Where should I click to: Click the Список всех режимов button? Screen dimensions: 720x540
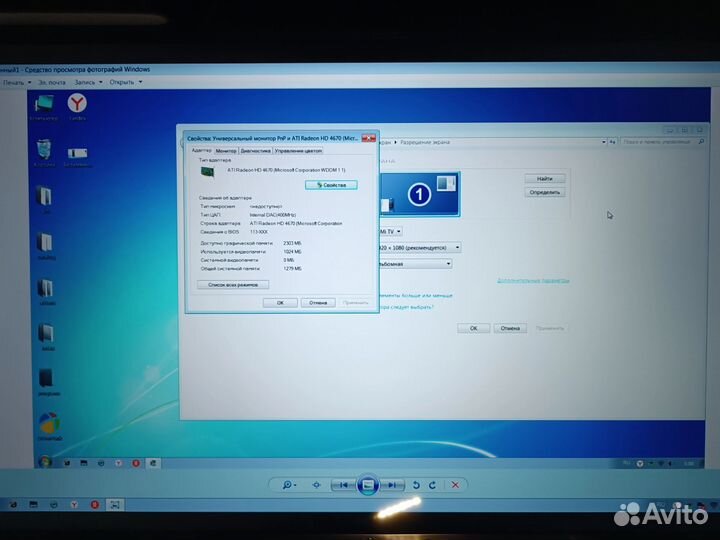click(233, 285)
